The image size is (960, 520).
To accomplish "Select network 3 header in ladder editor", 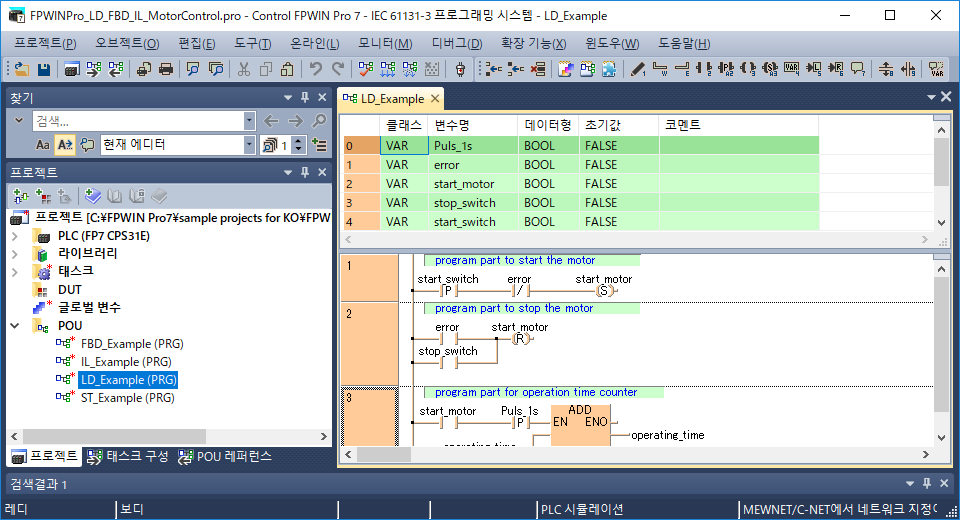I will [x=370, y=416].
